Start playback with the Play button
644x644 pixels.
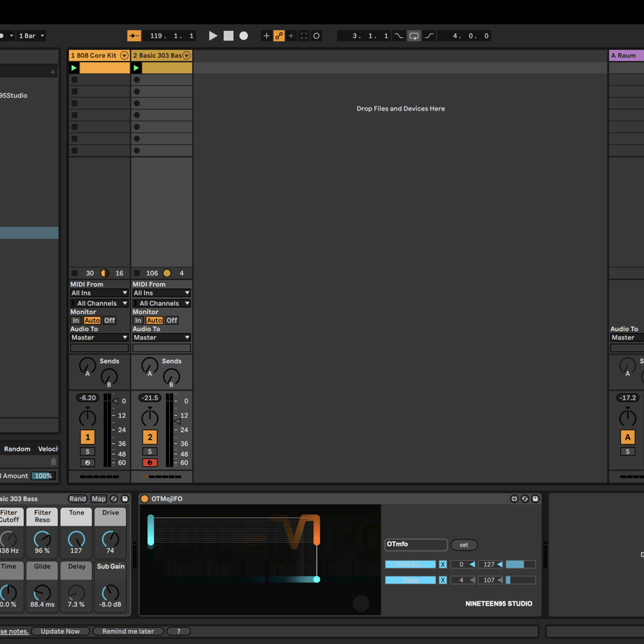tap(213, 36)
